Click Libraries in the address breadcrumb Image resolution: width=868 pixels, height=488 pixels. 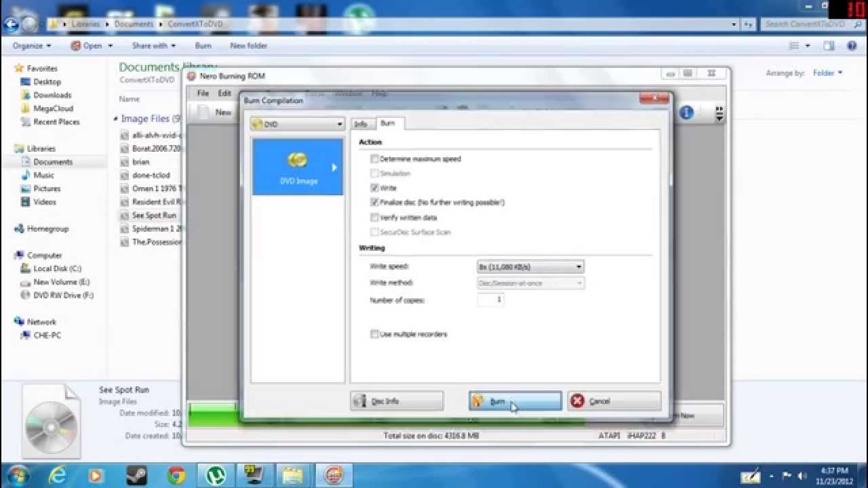[85, 24]
